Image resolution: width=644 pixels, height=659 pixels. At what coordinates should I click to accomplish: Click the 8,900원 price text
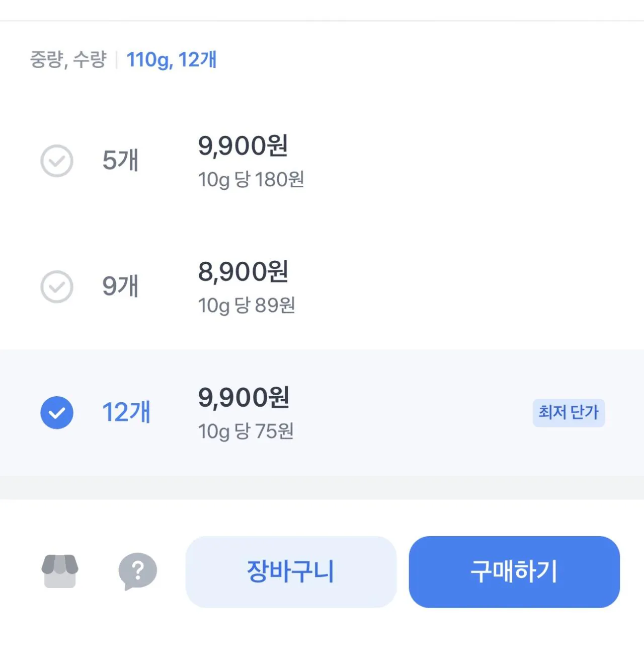tap(243, 272)
